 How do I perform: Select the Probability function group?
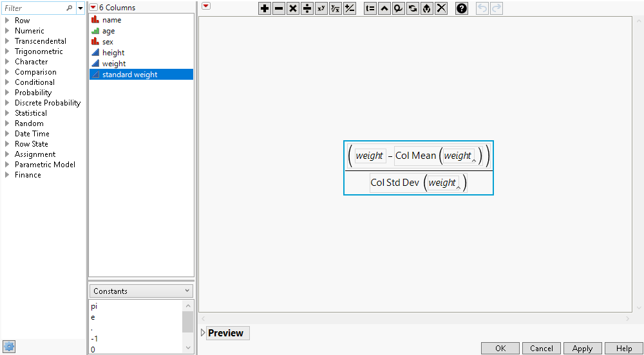(33, 93)
